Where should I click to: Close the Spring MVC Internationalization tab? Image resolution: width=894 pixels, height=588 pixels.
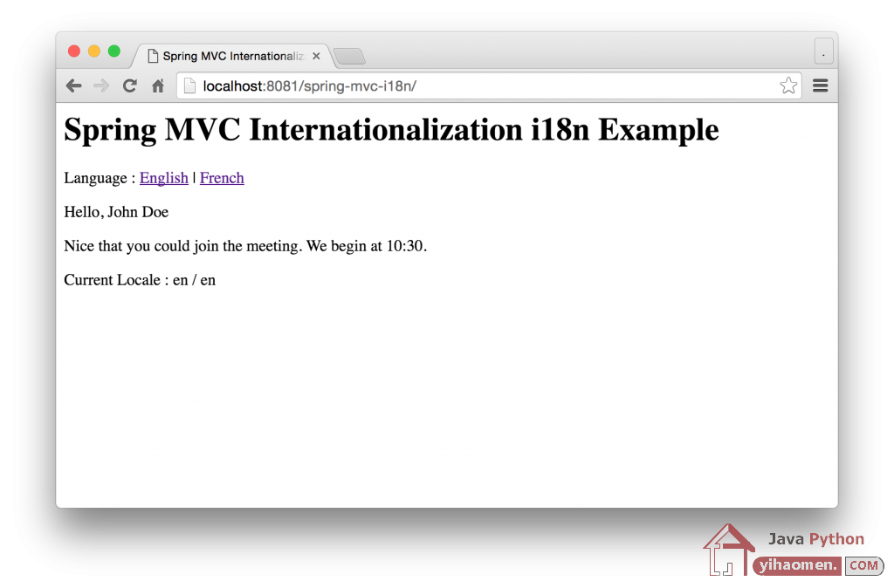[316, 56]
